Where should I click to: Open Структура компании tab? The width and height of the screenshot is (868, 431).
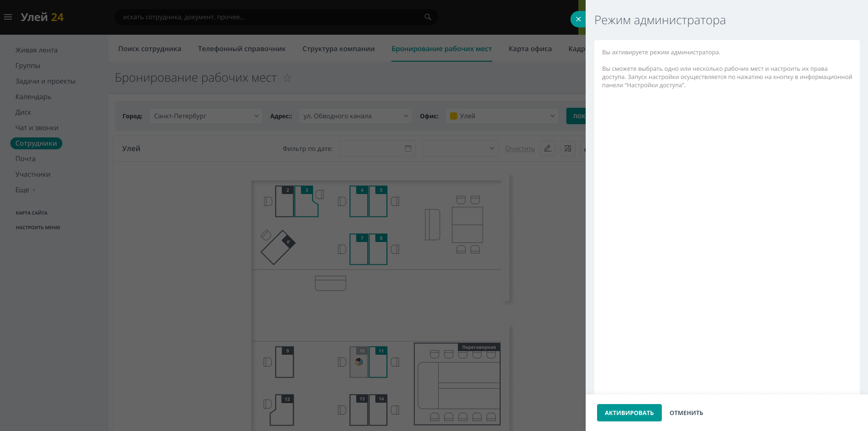338,49
